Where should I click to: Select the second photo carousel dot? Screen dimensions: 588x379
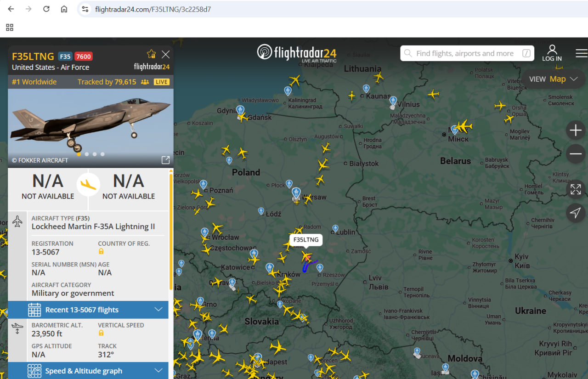tap(87, 154)
